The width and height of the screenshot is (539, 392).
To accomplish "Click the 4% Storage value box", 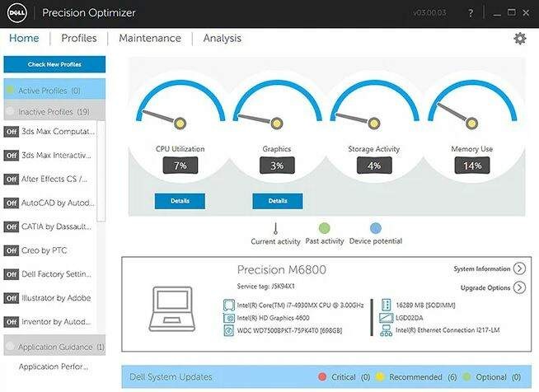I will point(374,166).
